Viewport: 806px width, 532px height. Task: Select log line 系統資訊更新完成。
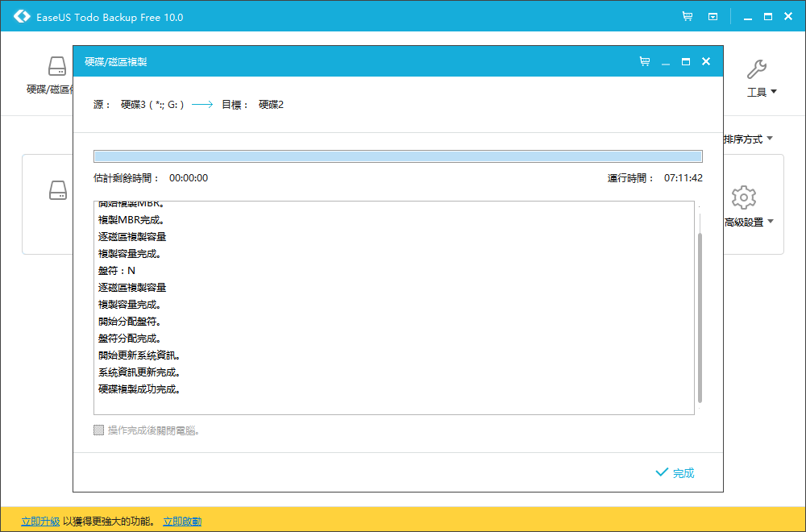(140, 372)
